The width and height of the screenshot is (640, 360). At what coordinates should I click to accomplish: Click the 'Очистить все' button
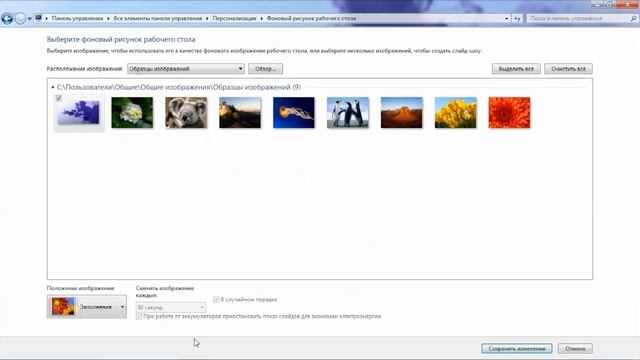pos(568,69)
